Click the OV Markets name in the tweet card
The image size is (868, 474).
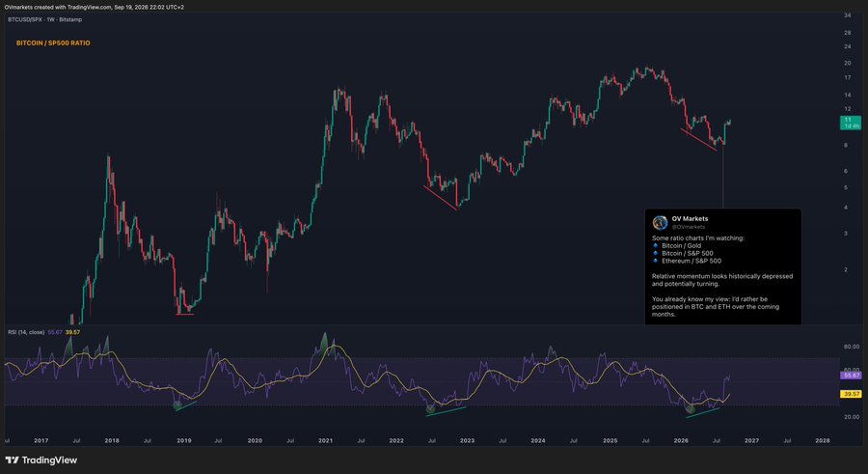pyautogui.click(x=690, y=218)
